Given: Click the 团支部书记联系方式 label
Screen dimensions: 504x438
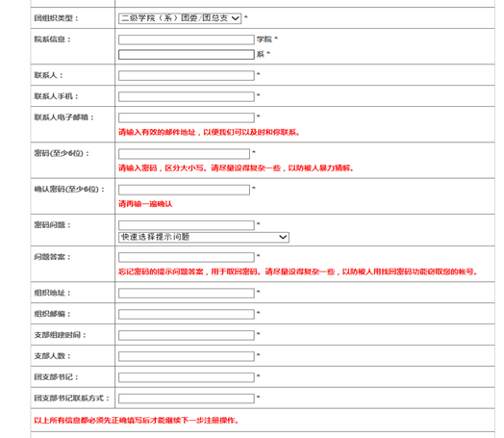Looking at the screenshot, I should 72,399.
